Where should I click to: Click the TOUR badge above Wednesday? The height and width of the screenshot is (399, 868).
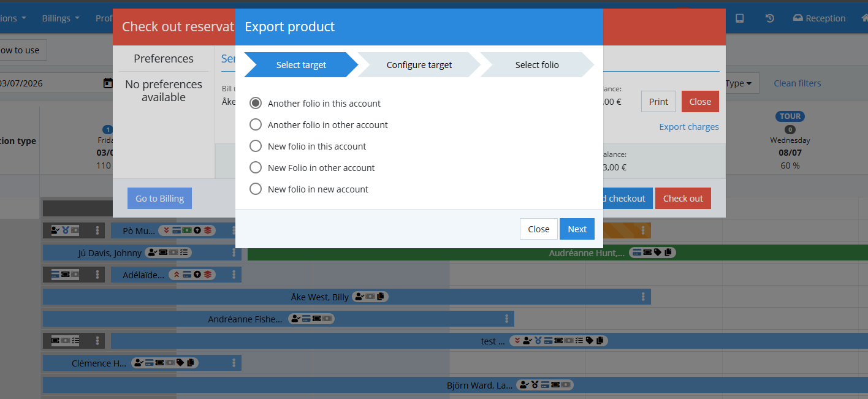(x=790, y=116)
